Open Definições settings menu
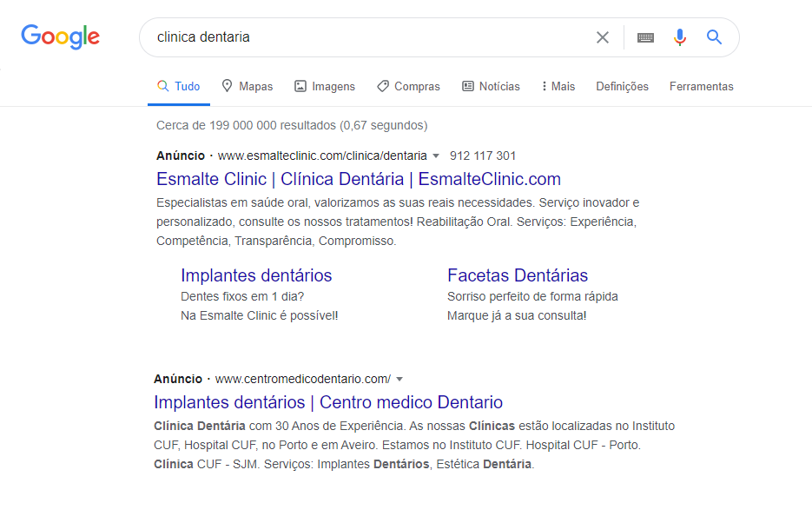Image resolution: width=812 pixels, height=523 pixels. pyautogui.click(x=622, y=86)
